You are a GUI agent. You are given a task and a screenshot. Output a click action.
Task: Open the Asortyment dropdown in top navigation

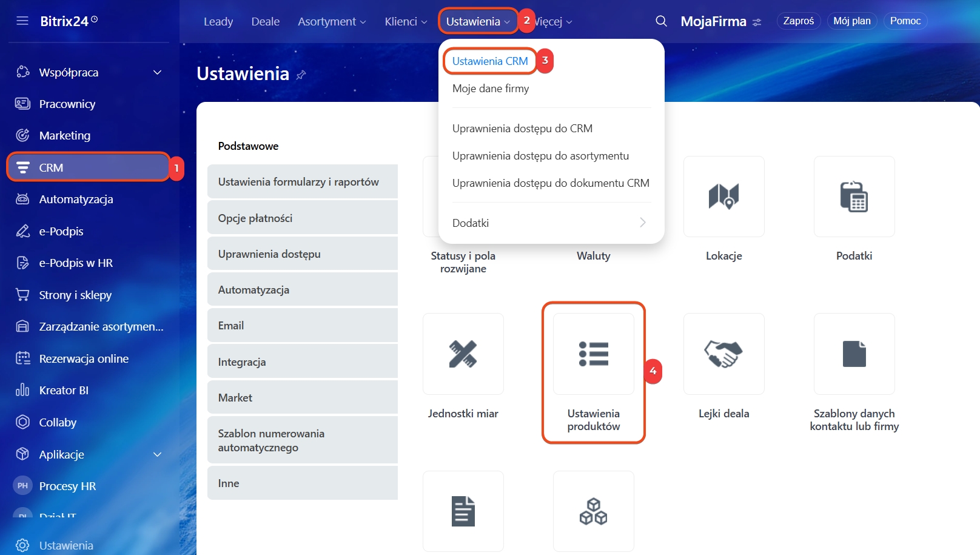pos(332,21)
